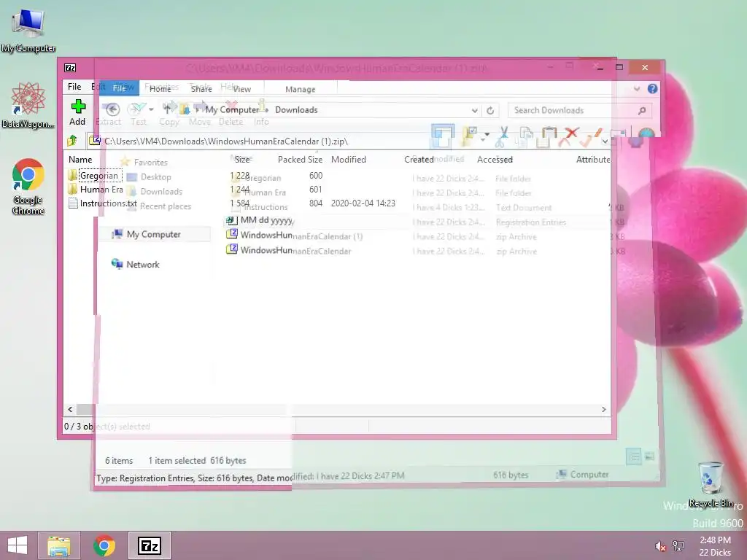Screen dimensions: 747x560
Task: Click the 7-Zip up-one-level folder icon
Action: point(72,141)
